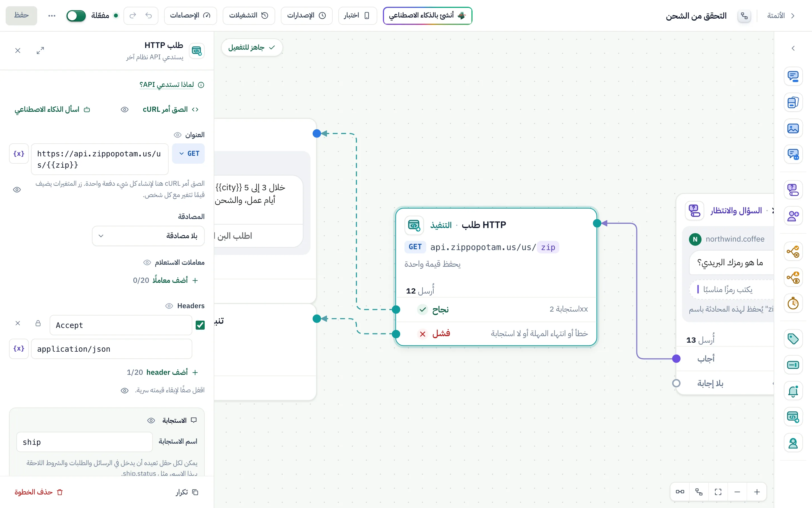Open the three dots more options menu

pyautogui.click(x=52, y=16)
